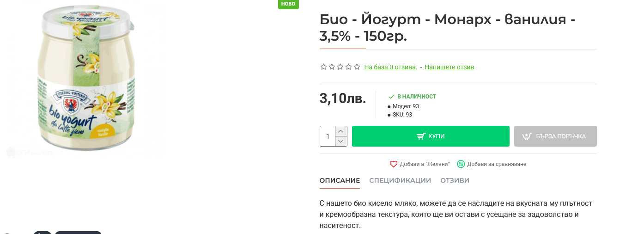Click the green НОВО badge
Viewport: 644px width, 234px height.
point(288,4)
